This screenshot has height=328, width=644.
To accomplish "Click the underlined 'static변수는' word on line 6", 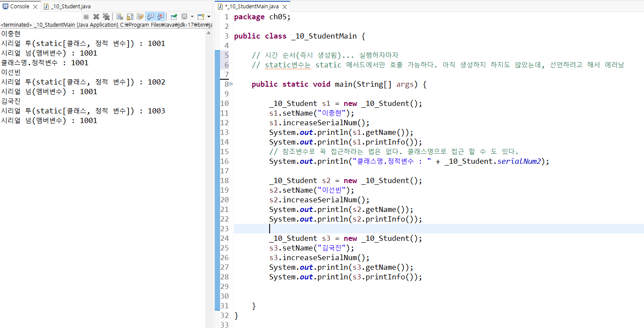I will click(288, 65).
